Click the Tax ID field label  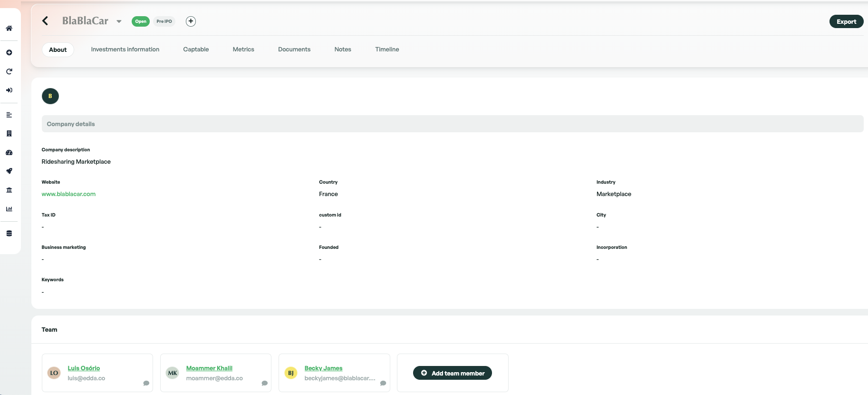pyautogui.click(x=48, y=215)
